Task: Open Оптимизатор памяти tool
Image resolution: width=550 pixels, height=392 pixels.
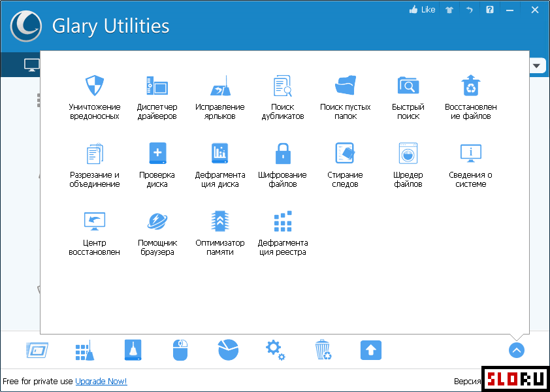Action: (x=220, y=233)
